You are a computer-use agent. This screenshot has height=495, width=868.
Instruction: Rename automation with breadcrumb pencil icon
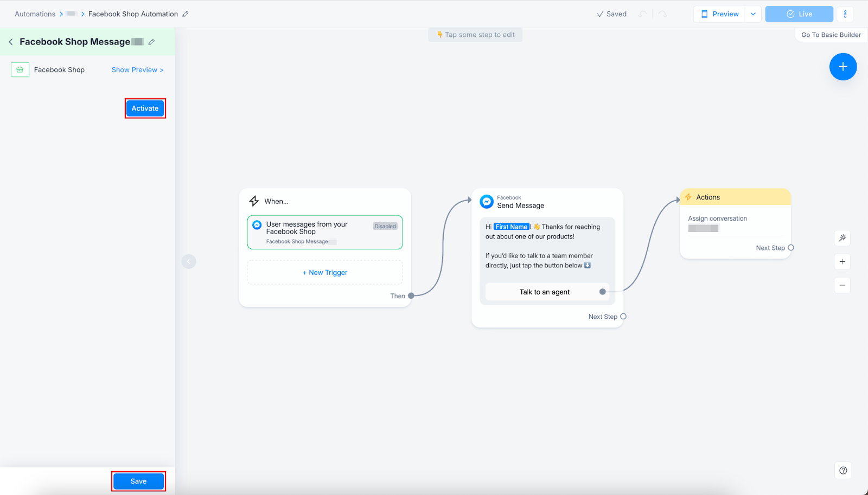pyautogui.click(x=186, y=14)
